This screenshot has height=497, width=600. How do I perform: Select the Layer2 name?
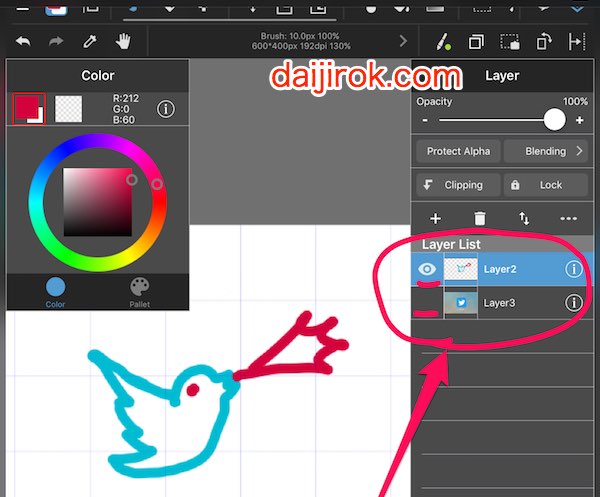(500, 269)
